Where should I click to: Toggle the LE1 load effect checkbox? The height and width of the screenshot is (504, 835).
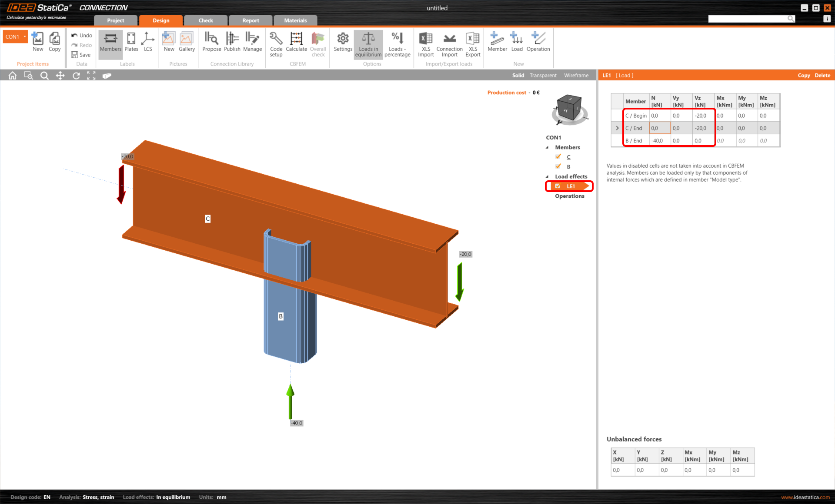click(558, 186)
